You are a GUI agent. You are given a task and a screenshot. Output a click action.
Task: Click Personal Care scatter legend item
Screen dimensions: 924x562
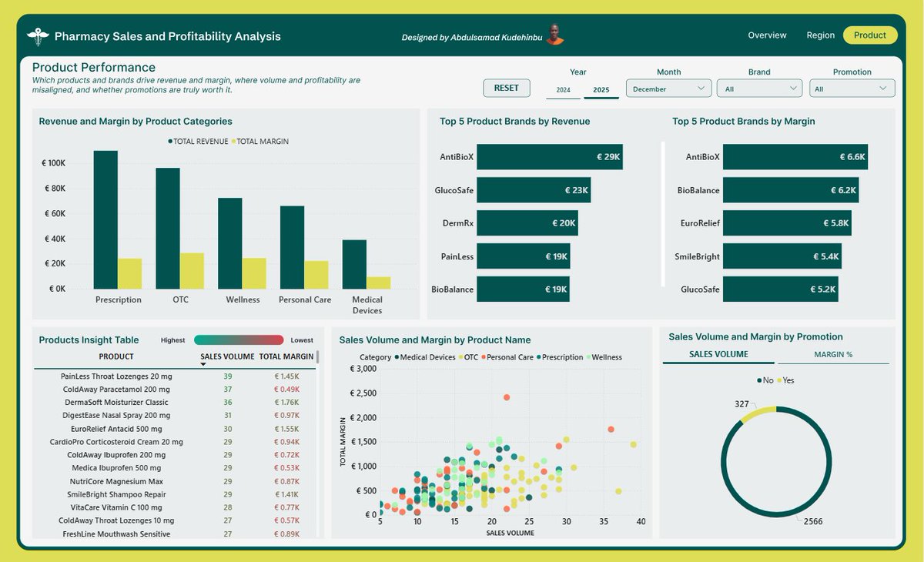(507, 357)
